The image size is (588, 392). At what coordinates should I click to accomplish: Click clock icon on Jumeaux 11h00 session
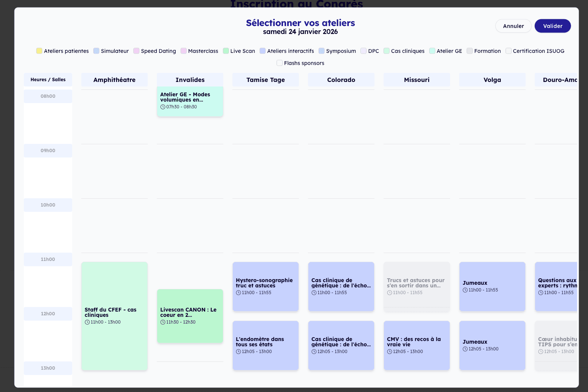tap(465, 290)
